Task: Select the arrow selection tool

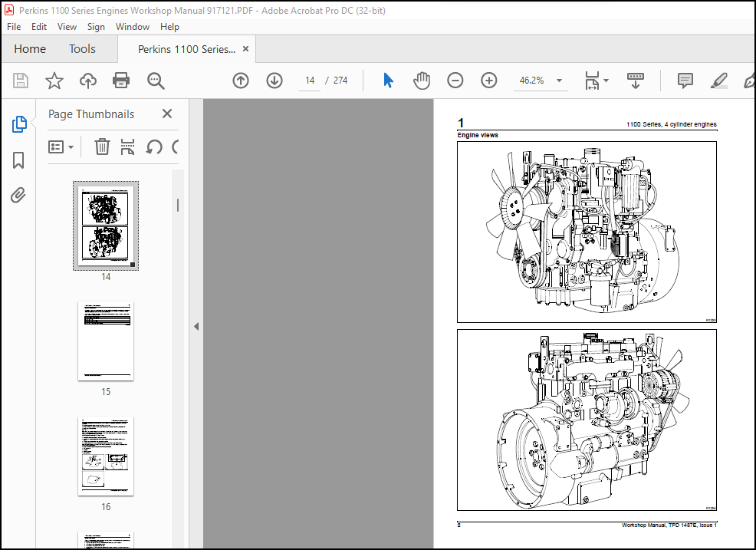Action: pyautogui.click(x=388, y=81)
